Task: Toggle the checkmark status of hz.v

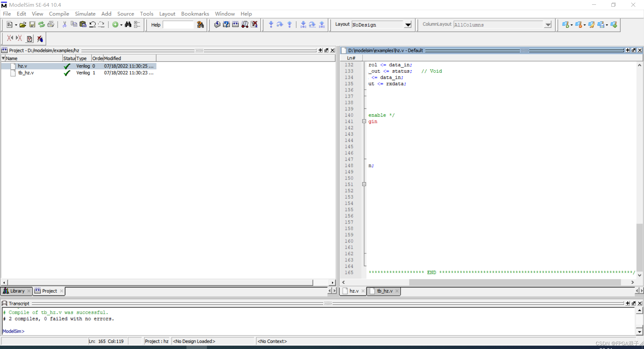Action: click(67, 66)
